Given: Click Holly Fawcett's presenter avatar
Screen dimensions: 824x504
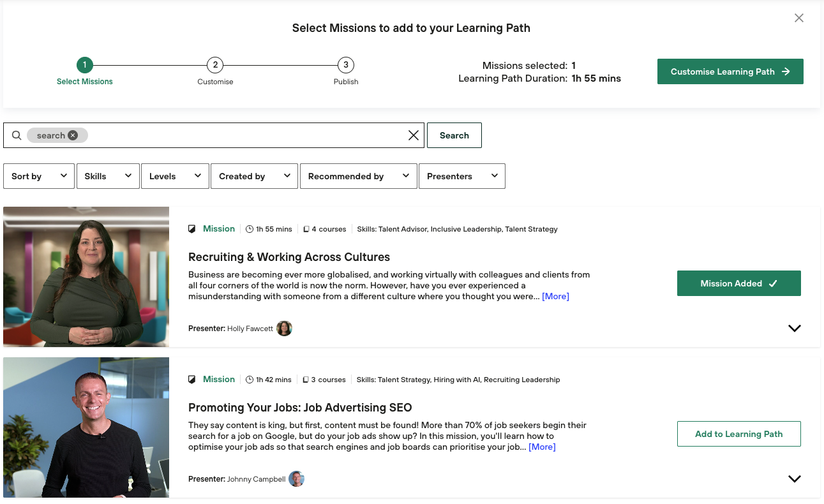Looking at the screenshot, I should click(284, 329).
